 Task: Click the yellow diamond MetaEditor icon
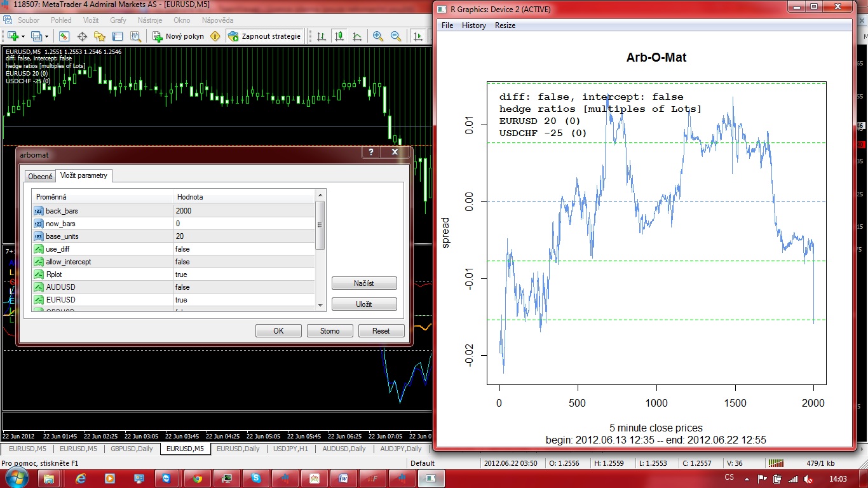215,36
